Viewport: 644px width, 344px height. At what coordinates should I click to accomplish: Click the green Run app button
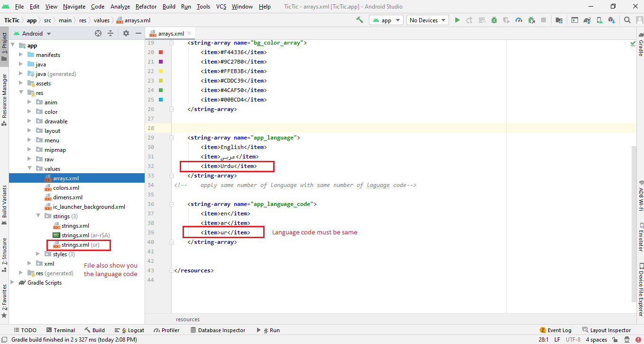coord(457,20)
